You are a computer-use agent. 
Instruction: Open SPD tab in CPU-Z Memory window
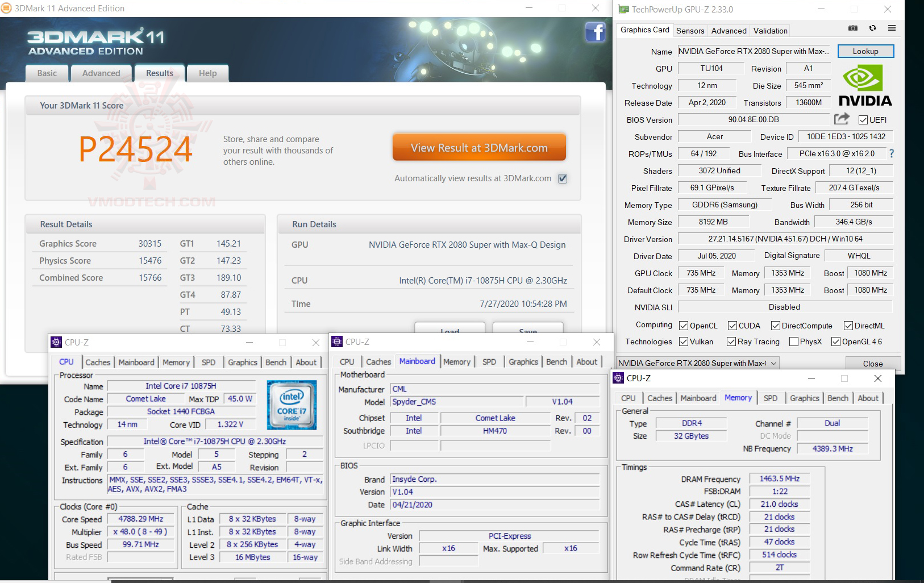pos(771,398)
